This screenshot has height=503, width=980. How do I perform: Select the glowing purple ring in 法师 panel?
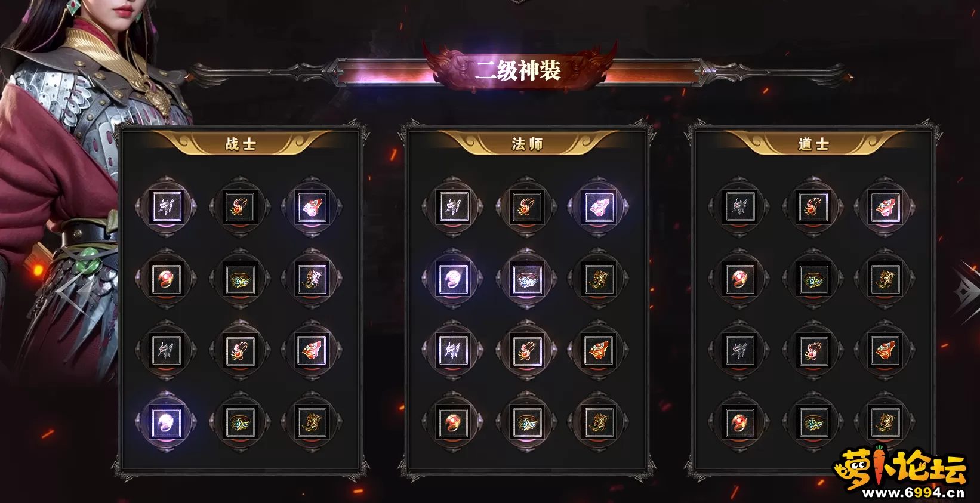tap(452, 279)
